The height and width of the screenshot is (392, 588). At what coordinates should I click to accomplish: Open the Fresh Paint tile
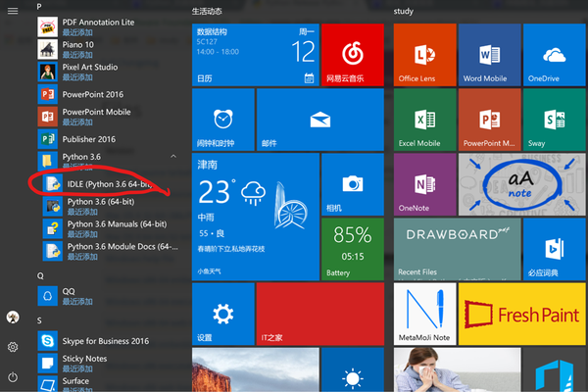[x=522, y=314]
